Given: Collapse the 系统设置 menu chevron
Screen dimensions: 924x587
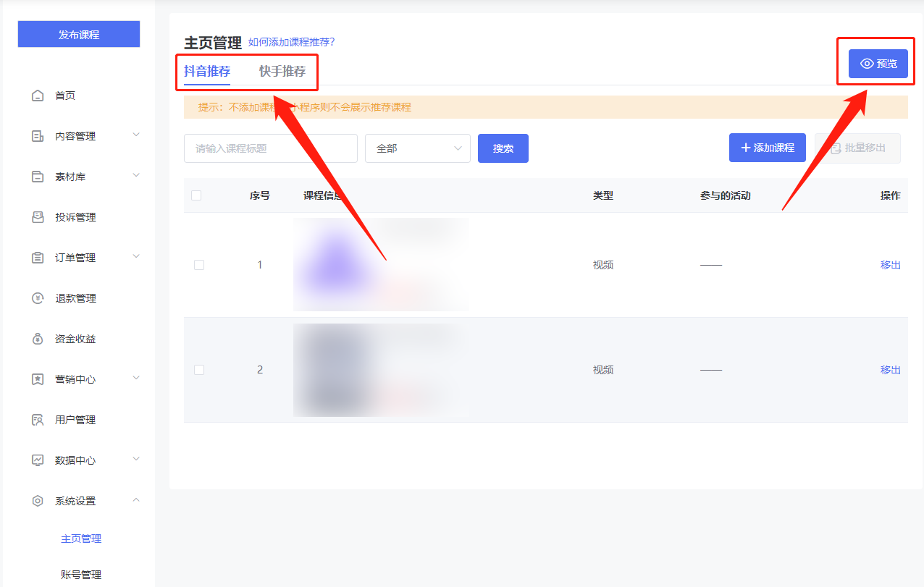Looking at the screenshot, I should [135, 500].
